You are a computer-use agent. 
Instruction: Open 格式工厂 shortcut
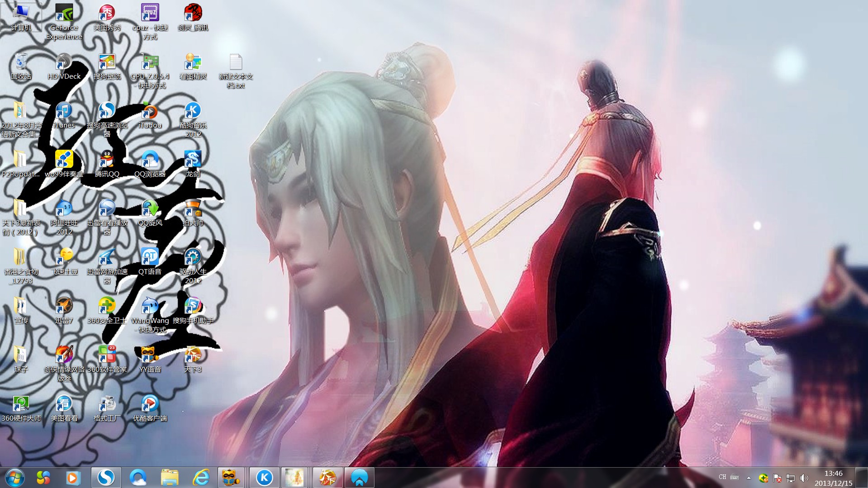(x=107, y=408)
